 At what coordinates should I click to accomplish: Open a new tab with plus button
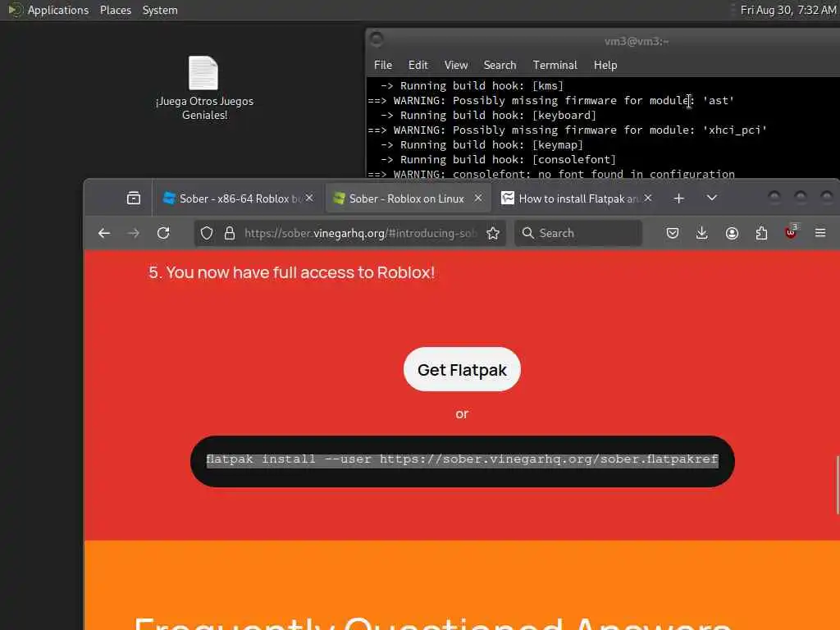[x=678, y=199]
